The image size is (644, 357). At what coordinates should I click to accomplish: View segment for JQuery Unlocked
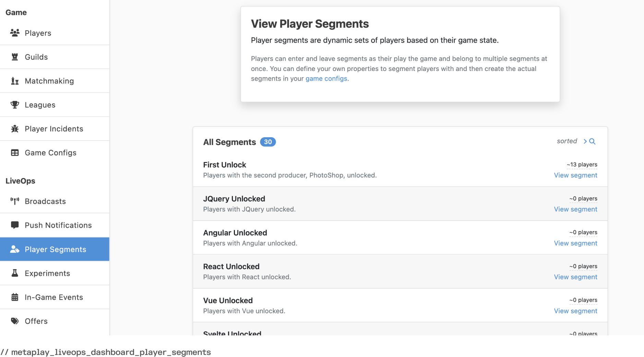click(x=575, y=209)
